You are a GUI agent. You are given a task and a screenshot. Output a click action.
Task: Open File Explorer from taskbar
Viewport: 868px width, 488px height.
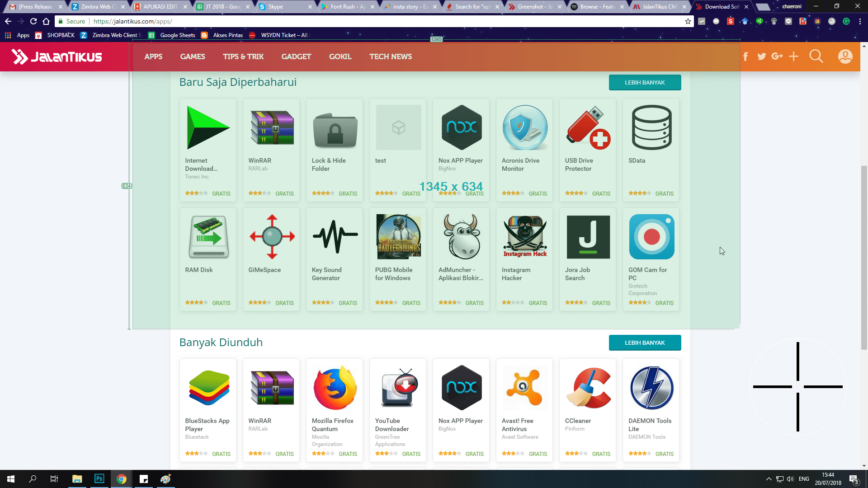(x=77, y=479)
